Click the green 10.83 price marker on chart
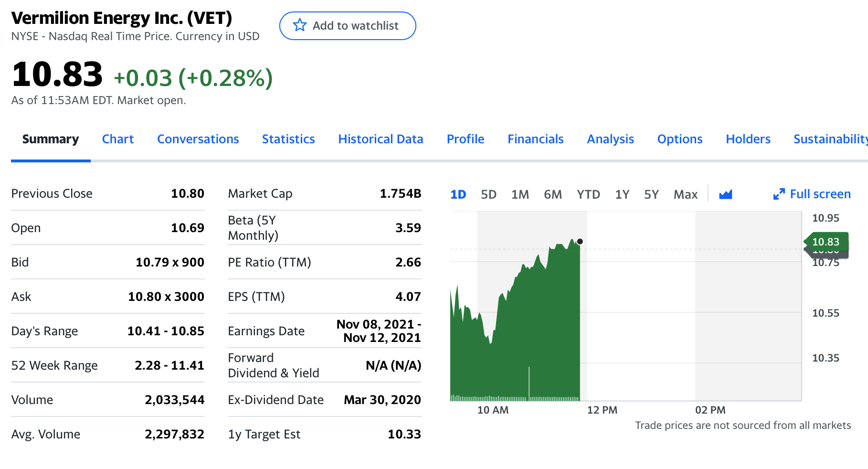Screen dimensions: 868x469 point(826,242)
